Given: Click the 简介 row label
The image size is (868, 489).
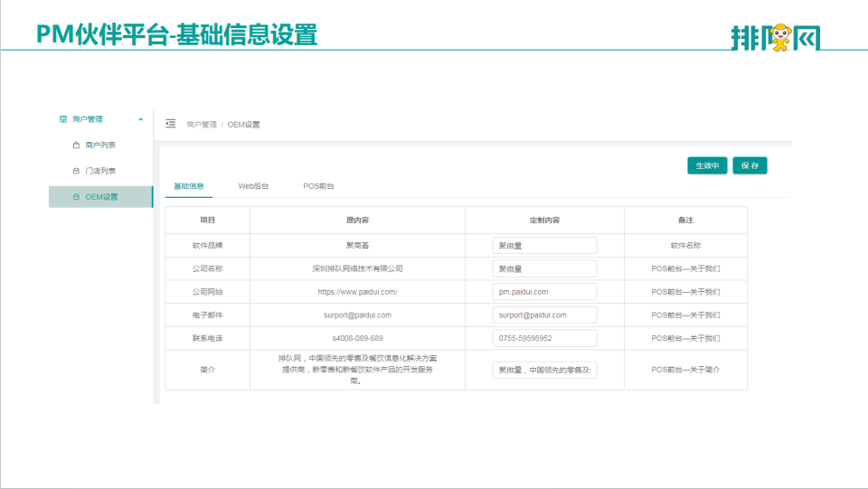Looking at the screenshot, I should (x=208, y=370).
